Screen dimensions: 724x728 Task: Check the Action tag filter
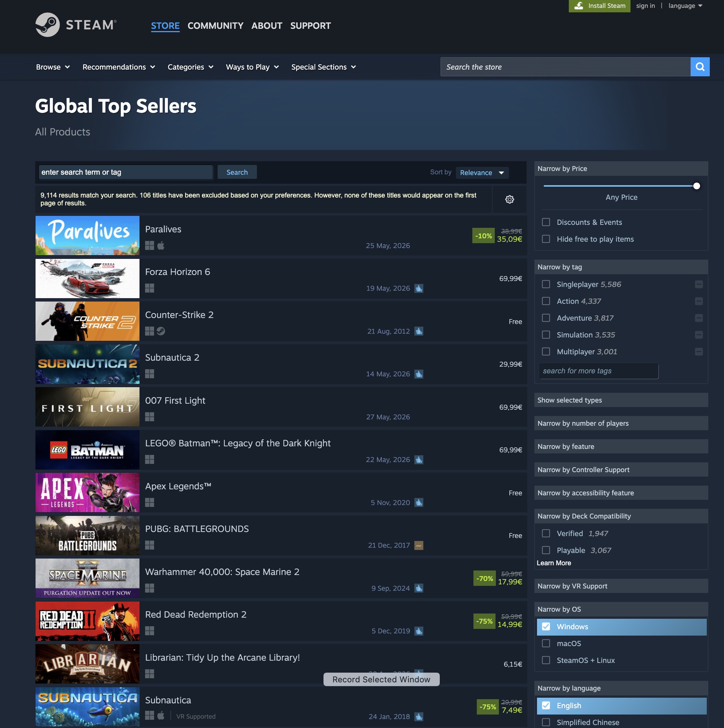[x=546, y=302]
